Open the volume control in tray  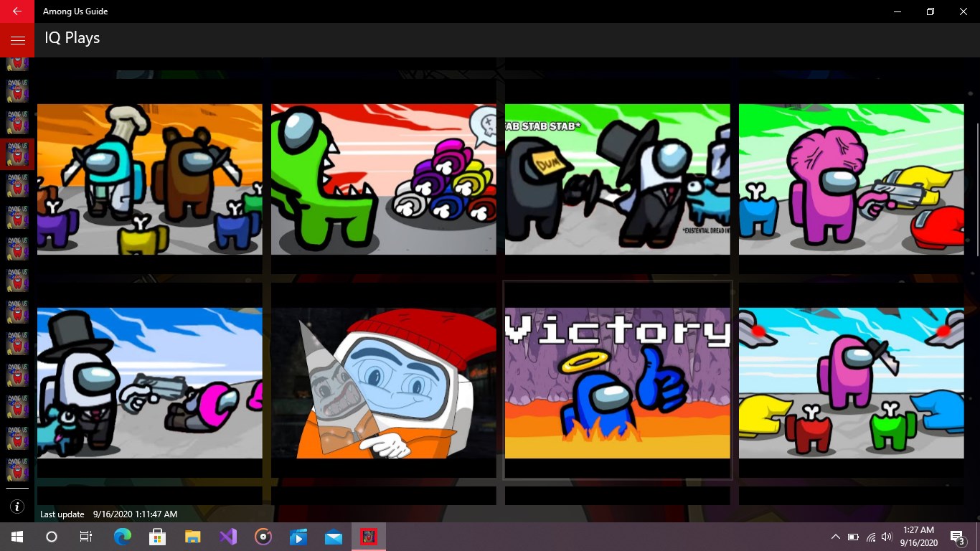[887, 537]
